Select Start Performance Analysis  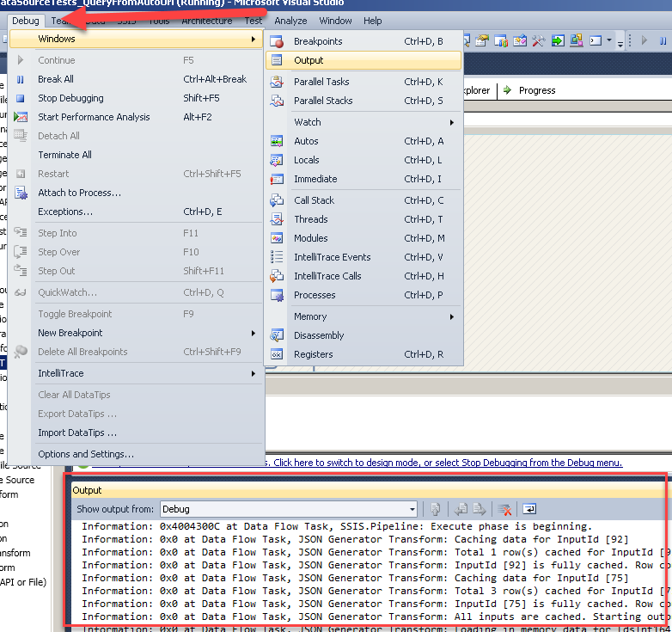coord(136,117)
